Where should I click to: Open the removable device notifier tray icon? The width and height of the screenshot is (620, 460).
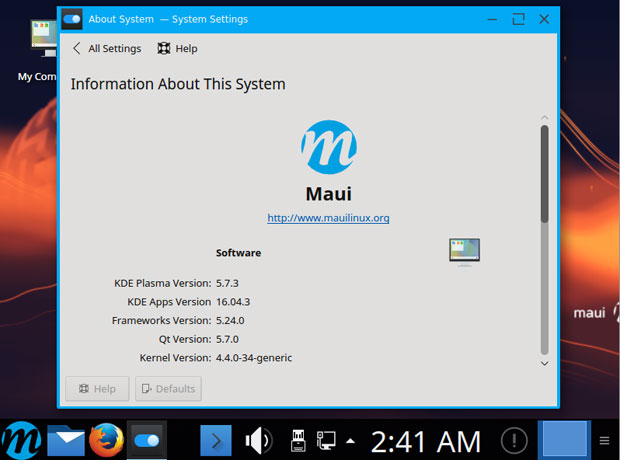pyautogui.click(x=298, y=440)
